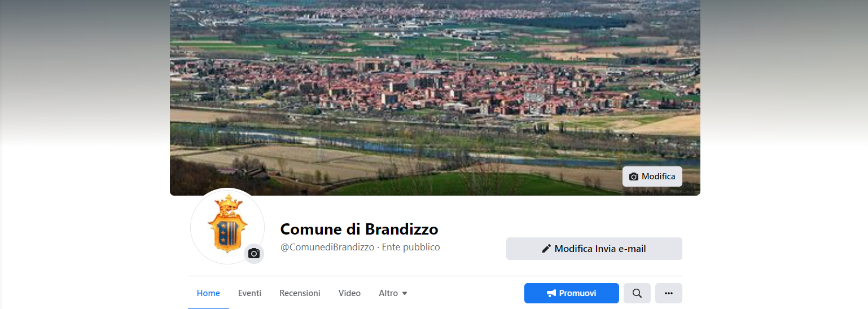Click the camera icon on the profile picture
The height and width of the screenshot is (309, 868).
point(254,254)
